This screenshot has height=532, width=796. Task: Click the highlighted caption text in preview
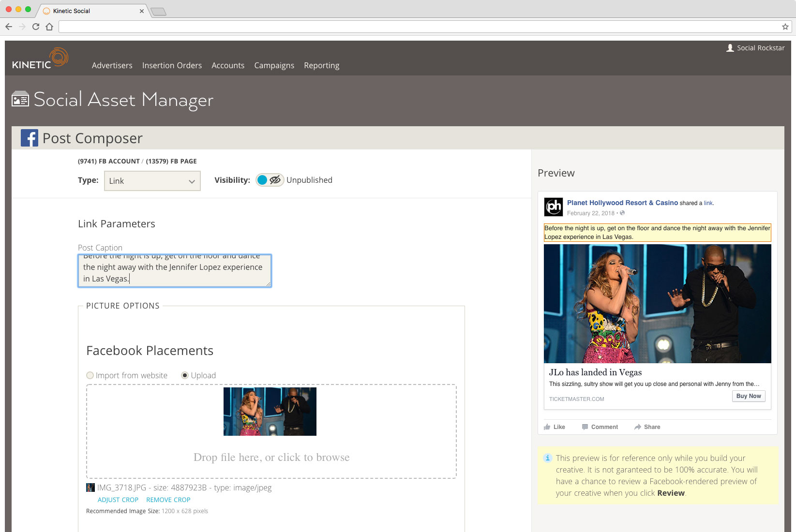657,233
